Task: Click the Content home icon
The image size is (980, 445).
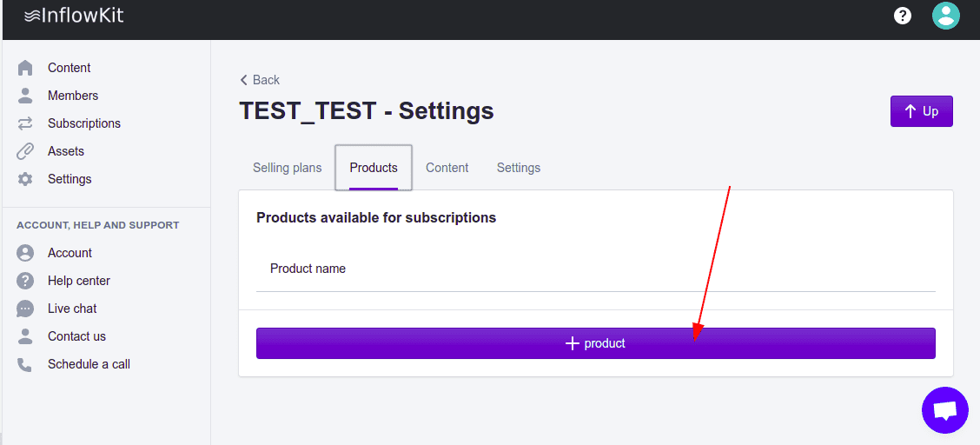Action: coord(25,68)
